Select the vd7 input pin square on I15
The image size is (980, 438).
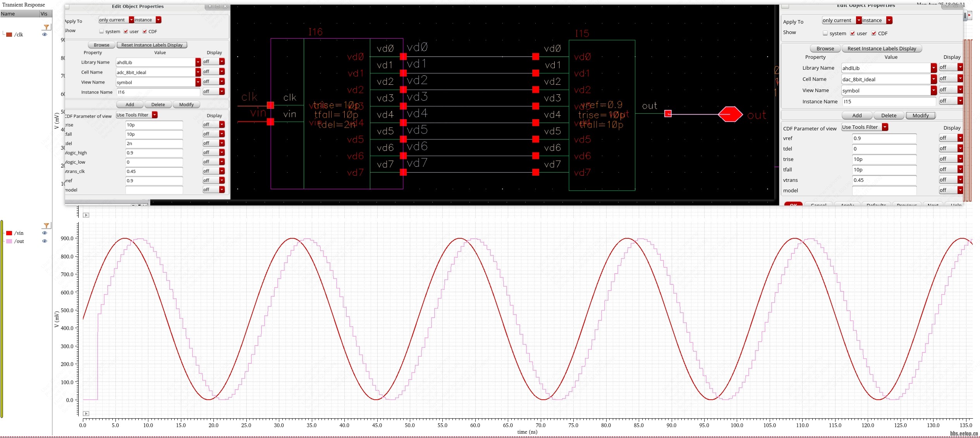(536, 172)
